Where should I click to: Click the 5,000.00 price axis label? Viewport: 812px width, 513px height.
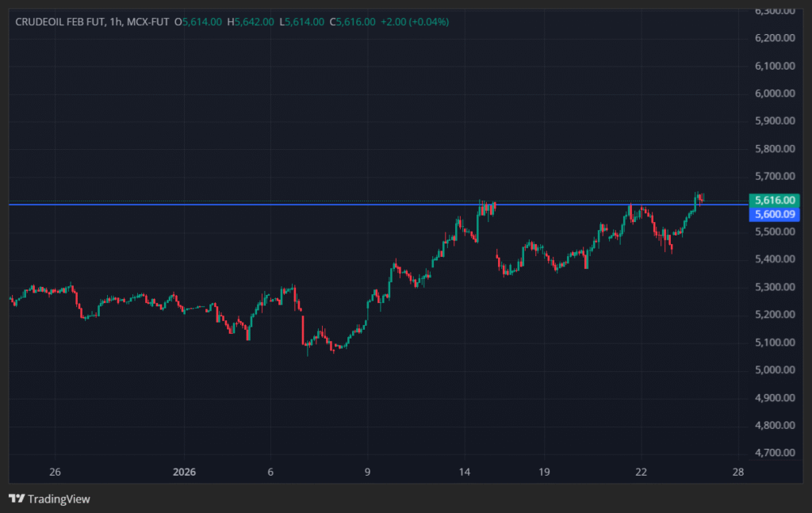coord(775,370)
